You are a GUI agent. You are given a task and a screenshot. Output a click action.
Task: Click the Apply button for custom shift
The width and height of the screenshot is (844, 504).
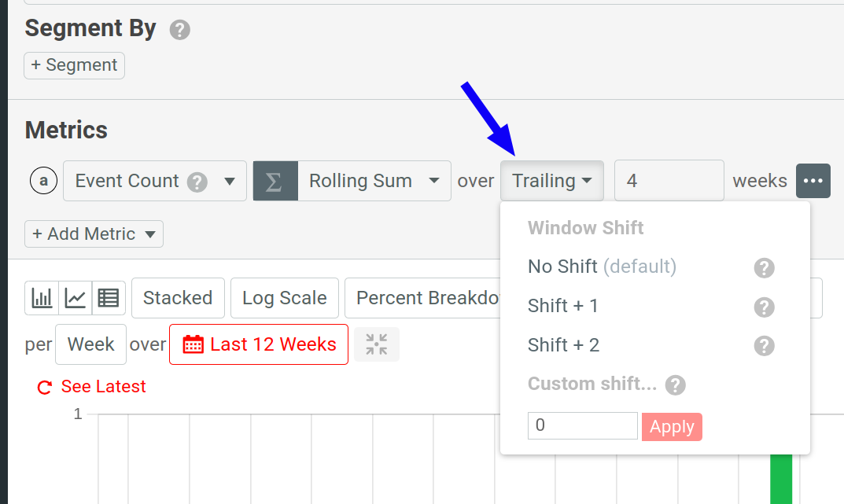672,426
